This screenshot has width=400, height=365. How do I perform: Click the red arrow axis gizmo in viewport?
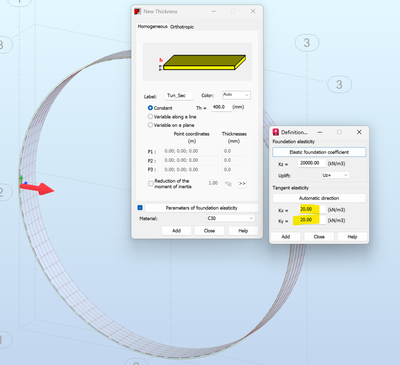click(x=37, y=188)
